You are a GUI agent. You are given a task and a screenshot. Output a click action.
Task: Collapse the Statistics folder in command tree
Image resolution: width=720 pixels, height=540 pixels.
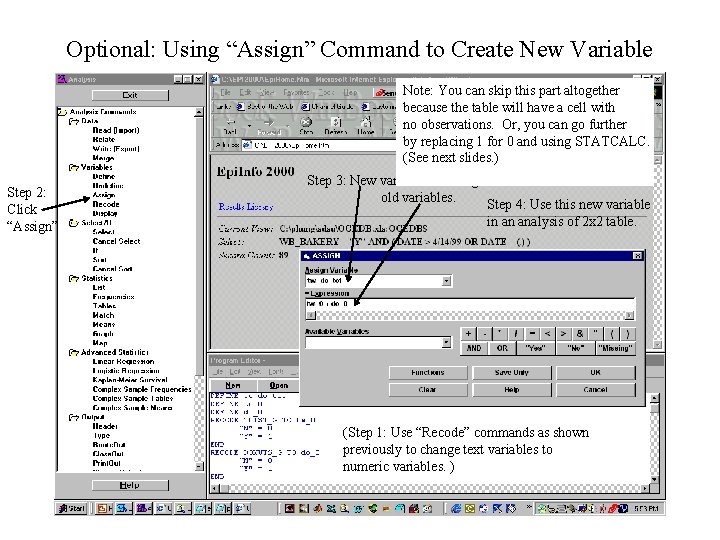click(73, 278)
